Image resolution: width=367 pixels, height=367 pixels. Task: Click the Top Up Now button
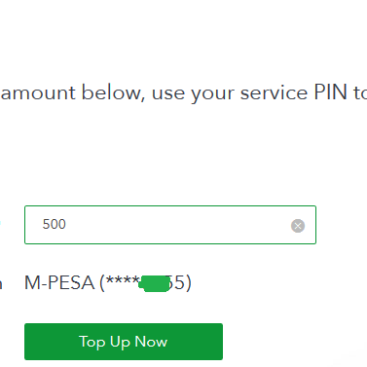pos(123,341)
